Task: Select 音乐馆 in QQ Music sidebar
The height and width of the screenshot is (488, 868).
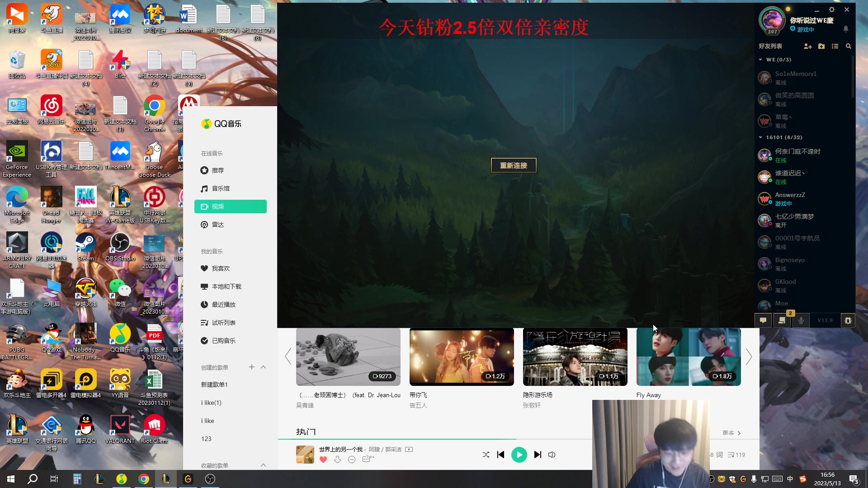Action: click(x=221, y=188)
